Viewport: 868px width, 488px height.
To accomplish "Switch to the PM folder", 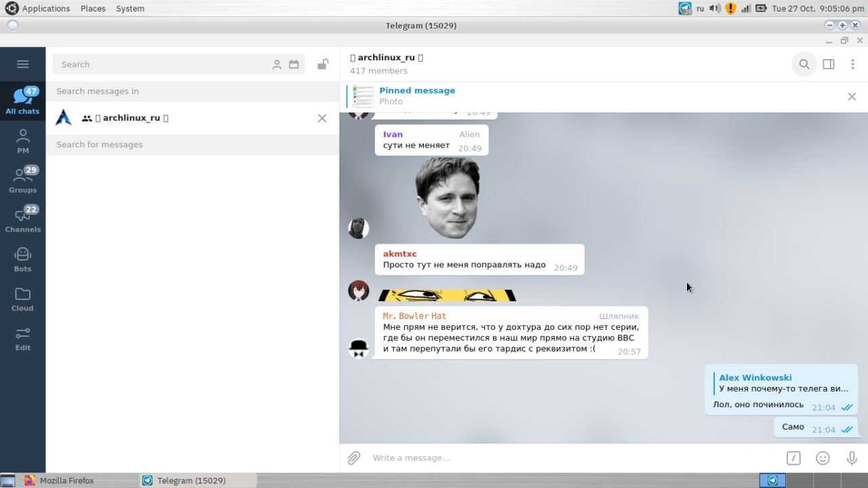I will point(22,140).
